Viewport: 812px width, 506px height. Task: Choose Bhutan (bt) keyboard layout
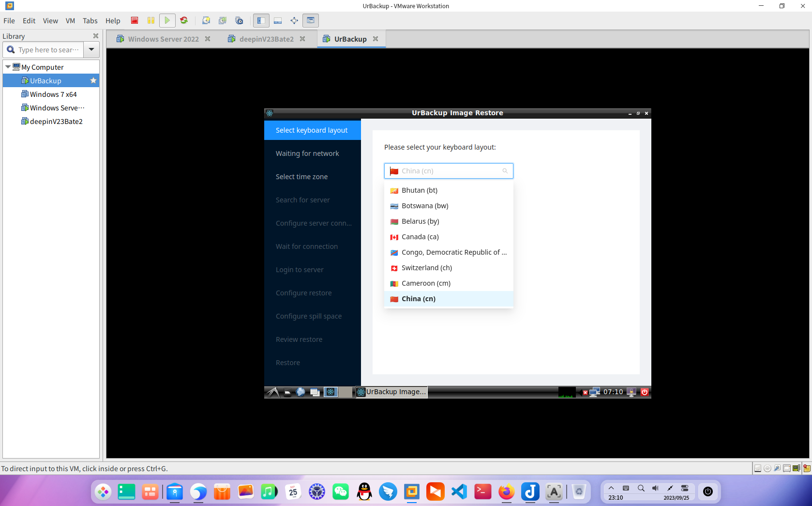pyautogui.click(x=449, y=190)
